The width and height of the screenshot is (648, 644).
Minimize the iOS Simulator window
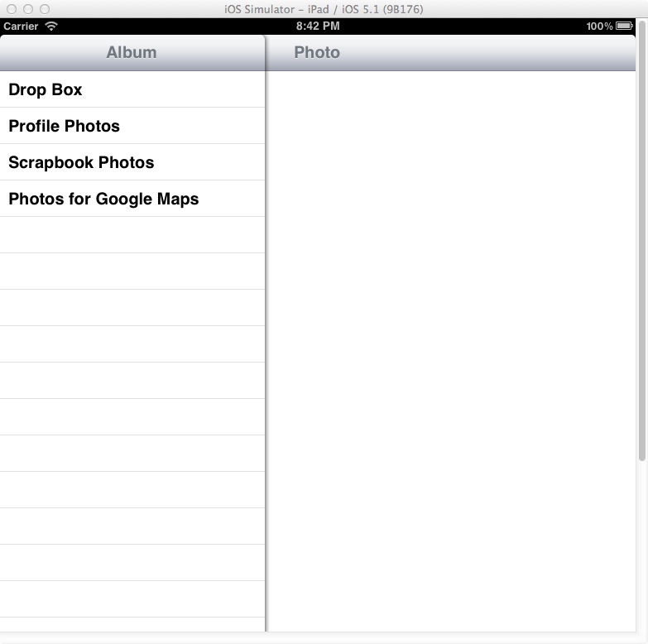click(28, 8)
